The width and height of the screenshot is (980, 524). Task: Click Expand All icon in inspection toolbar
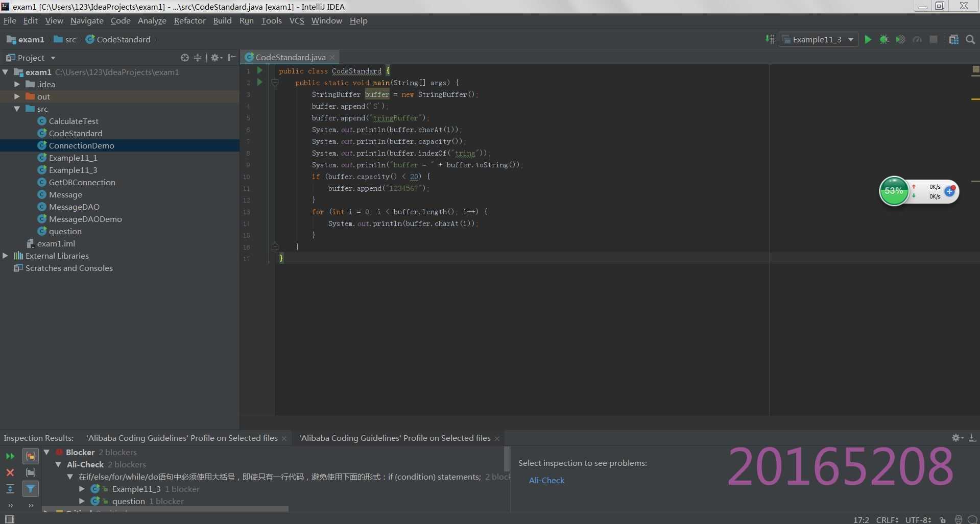[10, 489]
